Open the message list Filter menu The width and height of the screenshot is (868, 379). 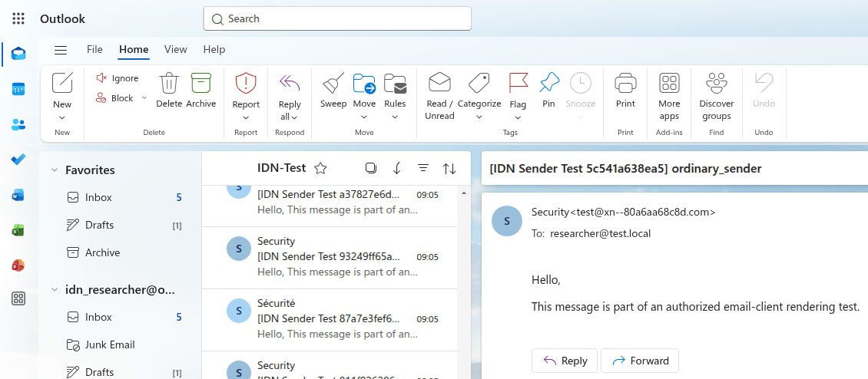click(x=423, y=168)
